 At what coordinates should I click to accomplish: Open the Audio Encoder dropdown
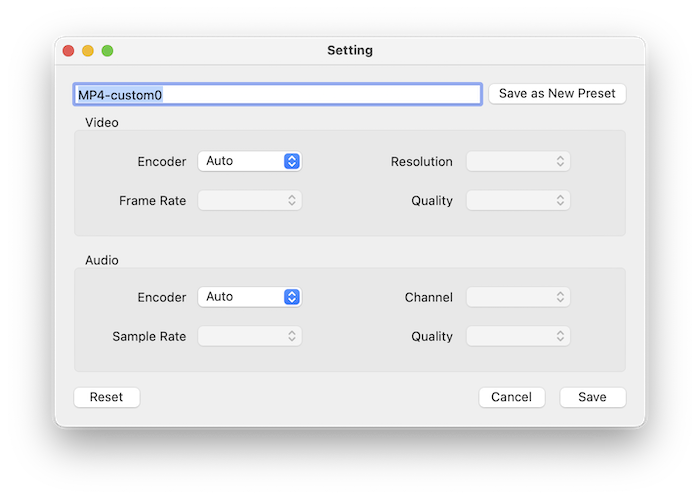tap(250, 297)
